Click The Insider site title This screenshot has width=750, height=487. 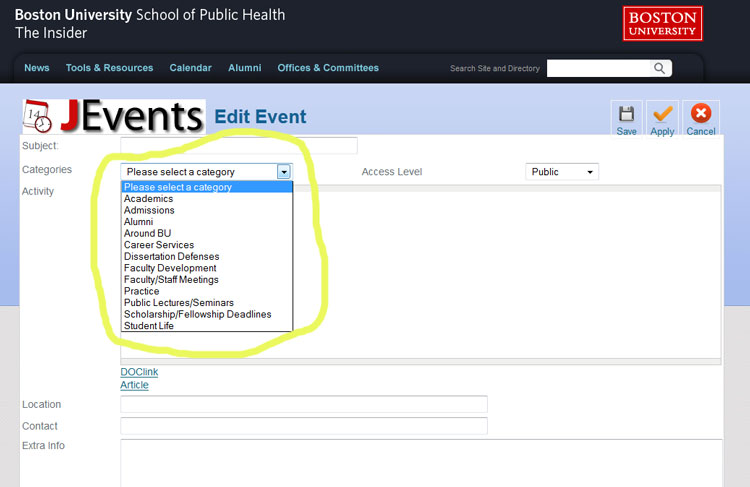tap(51, 33)
